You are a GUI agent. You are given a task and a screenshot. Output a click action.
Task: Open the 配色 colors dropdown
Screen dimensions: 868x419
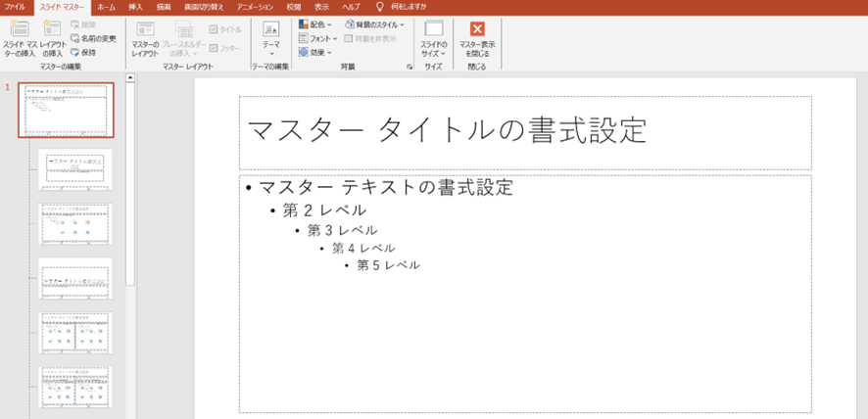(x=315, y=23)
